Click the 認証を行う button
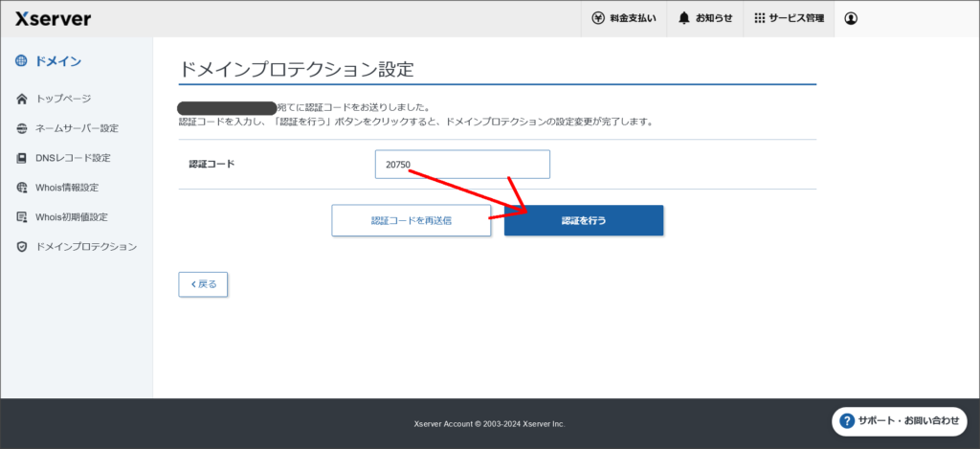This screenshot has height=449, width=980. click(x=584, y=220)
